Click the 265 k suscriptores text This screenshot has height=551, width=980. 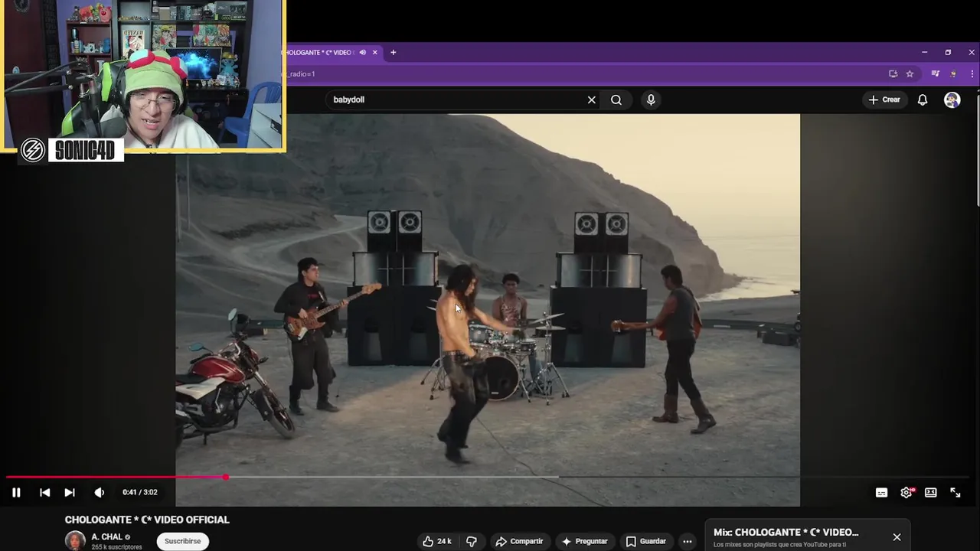(x=116, y=547)
